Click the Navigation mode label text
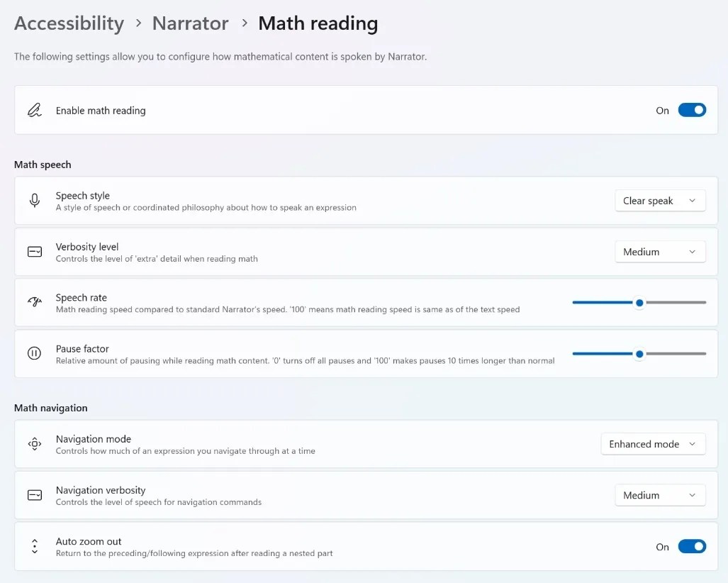The width and height of the screenshot is (728, 583). pos(94,439)
